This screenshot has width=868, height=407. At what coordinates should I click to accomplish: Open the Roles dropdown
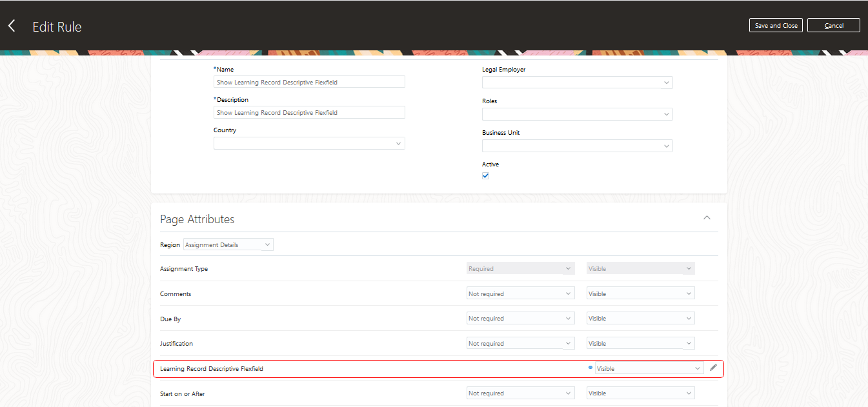pos(577,114)
